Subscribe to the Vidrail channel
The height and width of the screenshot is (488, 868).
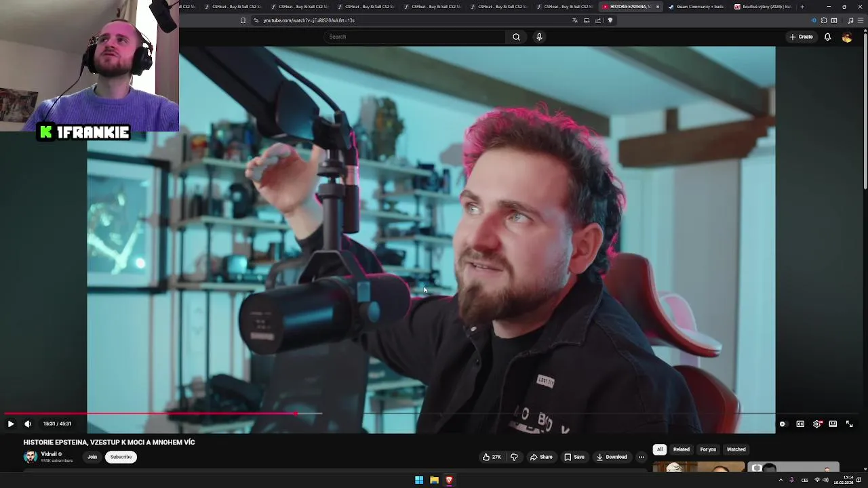click(121, 457)
